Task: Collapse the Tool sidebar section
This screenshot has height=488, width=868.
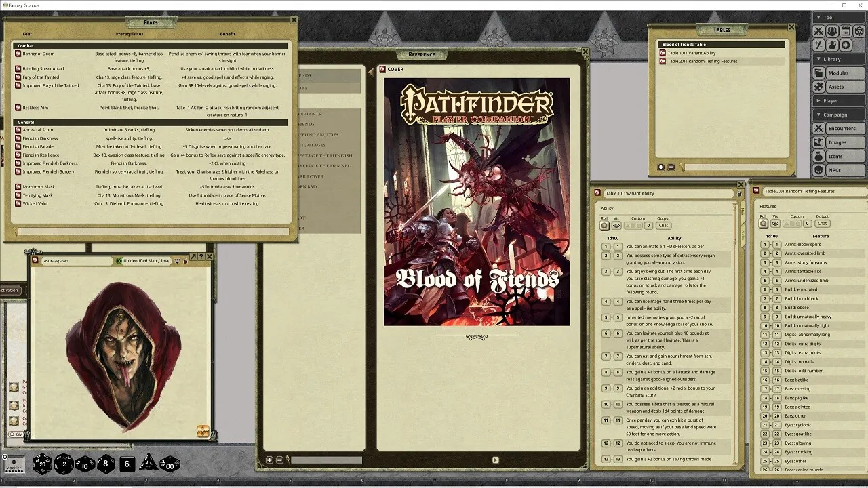Action: [x=840, y=18]
